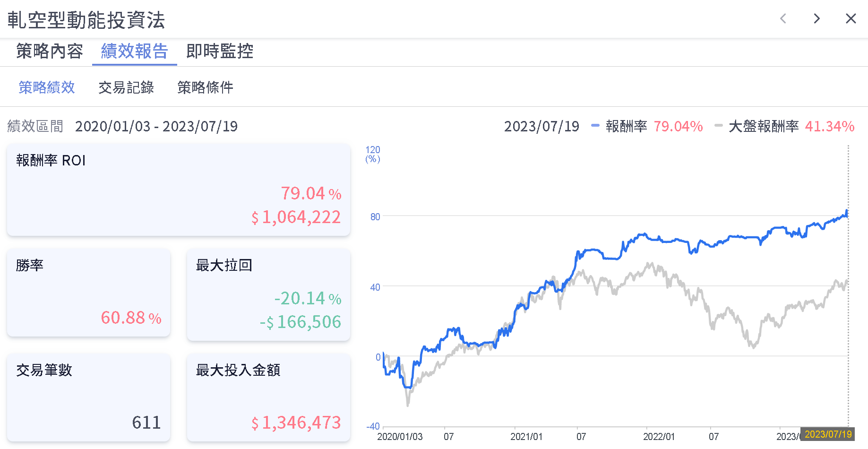Click the 交易筆數 card
Viewport: 868px width, 449px height.
tap(88, 397)
